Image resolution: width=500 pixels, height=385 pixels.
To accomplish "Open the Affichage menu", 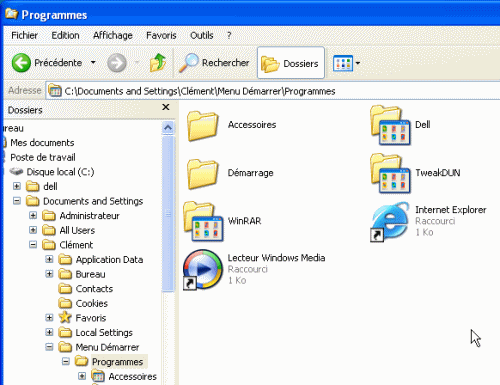I will click(x=113, y=35).
